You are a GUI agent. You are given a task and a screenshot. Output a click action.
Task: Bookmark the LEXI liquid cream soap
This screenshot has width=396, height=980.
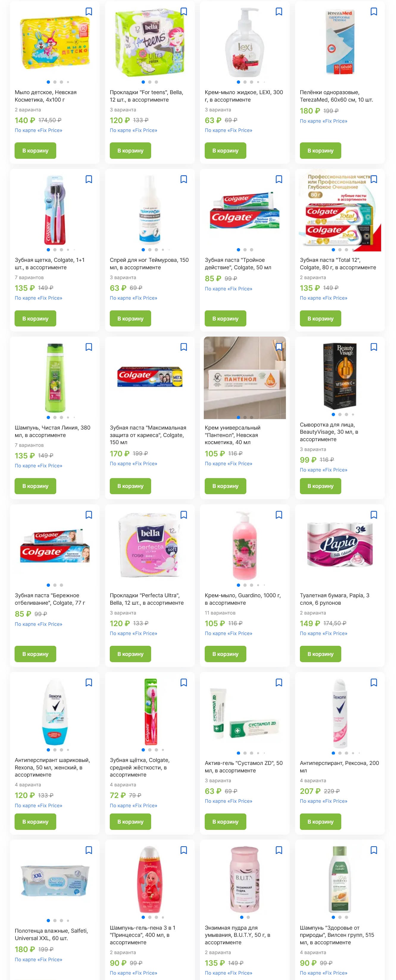pos(278,11)
